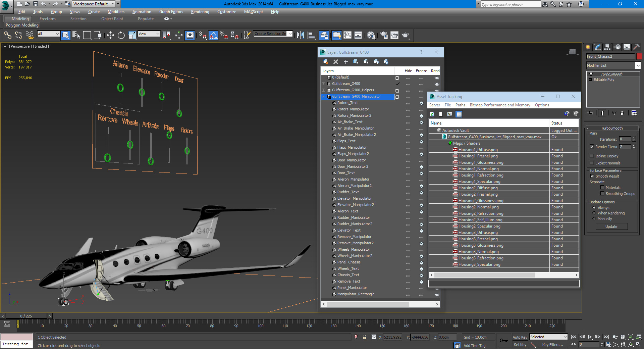
Task: Click the Front_Chassis2 object color swatch
Action: [x=639, y=56]
